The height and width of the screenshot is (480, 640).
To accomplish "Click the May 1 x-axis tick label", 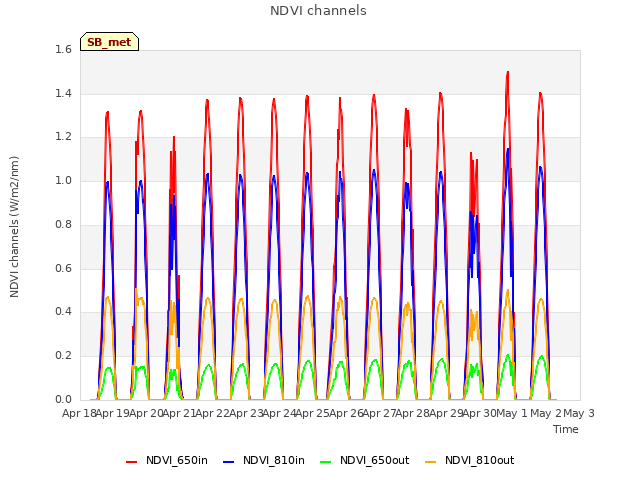I will [512, 413].
